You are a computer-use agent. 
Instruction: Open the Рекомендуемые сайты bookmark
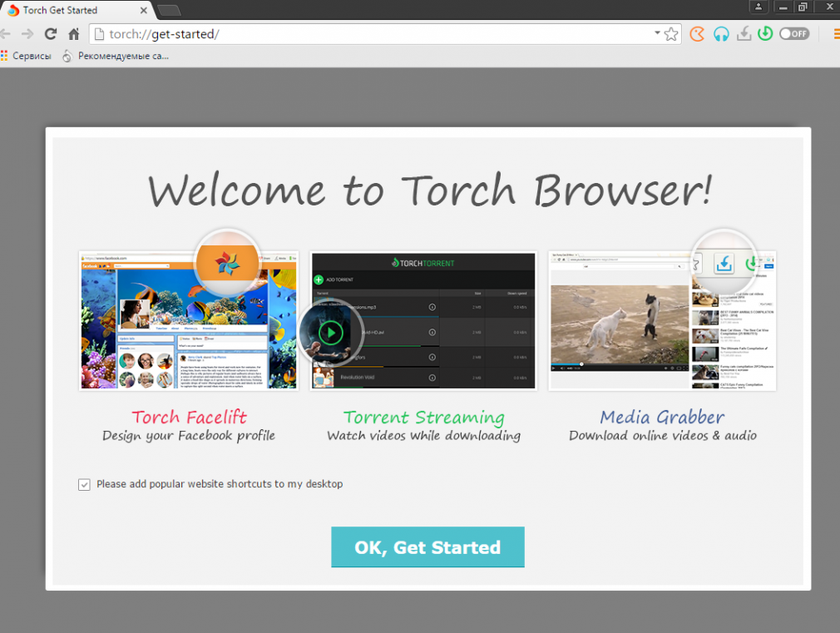click(116, 56)
